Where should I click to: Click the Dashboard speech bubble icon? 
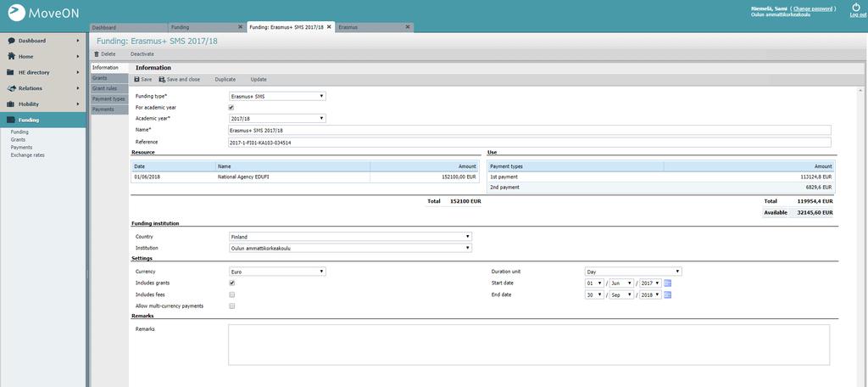pos(11,41)
